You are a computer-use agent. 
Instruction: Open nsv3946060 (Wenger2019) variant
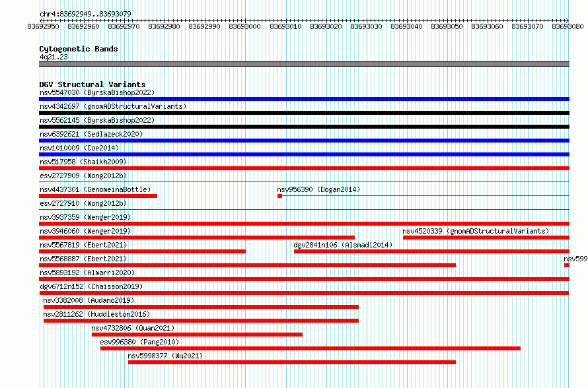point(85,231)
